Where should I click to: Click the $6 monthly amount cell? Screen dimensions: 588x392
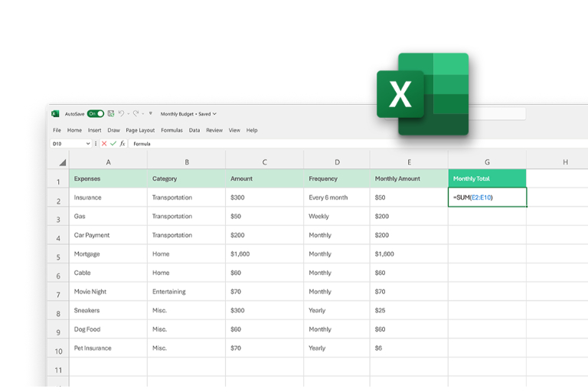point(409,348)
